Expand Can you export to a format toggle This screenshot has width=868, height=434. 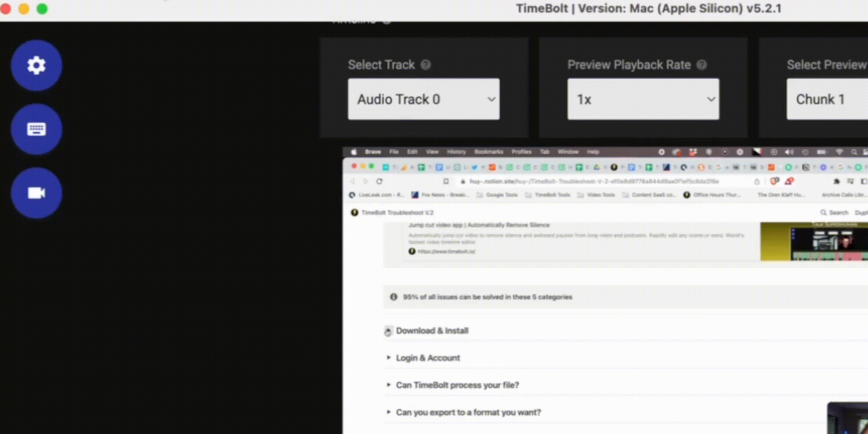pyautogui.click(x=388, y=412)
